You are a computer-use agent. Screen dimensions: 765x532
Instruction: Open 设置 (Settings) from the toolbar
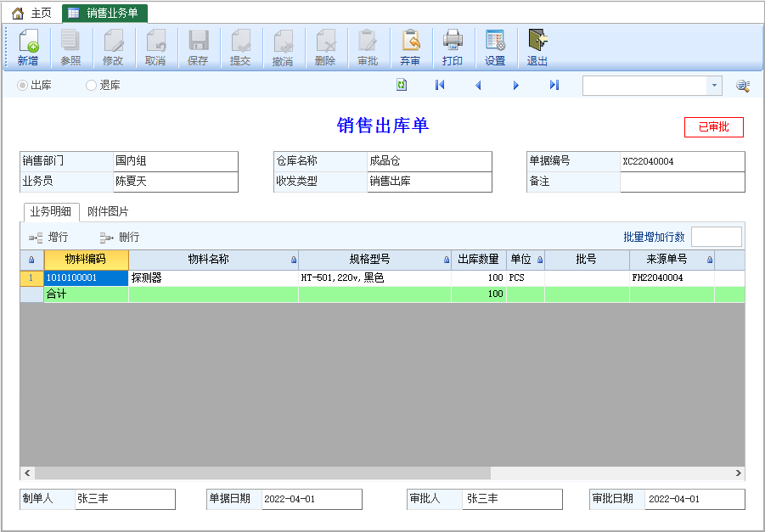click(495, 41)
